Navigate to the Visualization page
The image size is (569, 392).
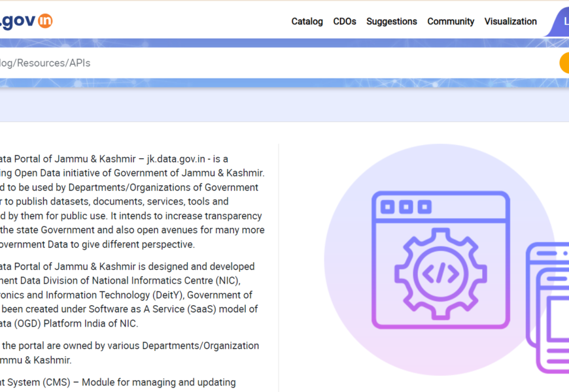click(510, 22)
